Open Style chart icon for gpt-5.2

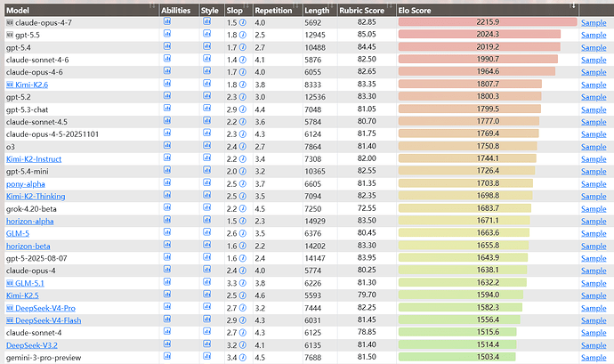tap(206, 95)
